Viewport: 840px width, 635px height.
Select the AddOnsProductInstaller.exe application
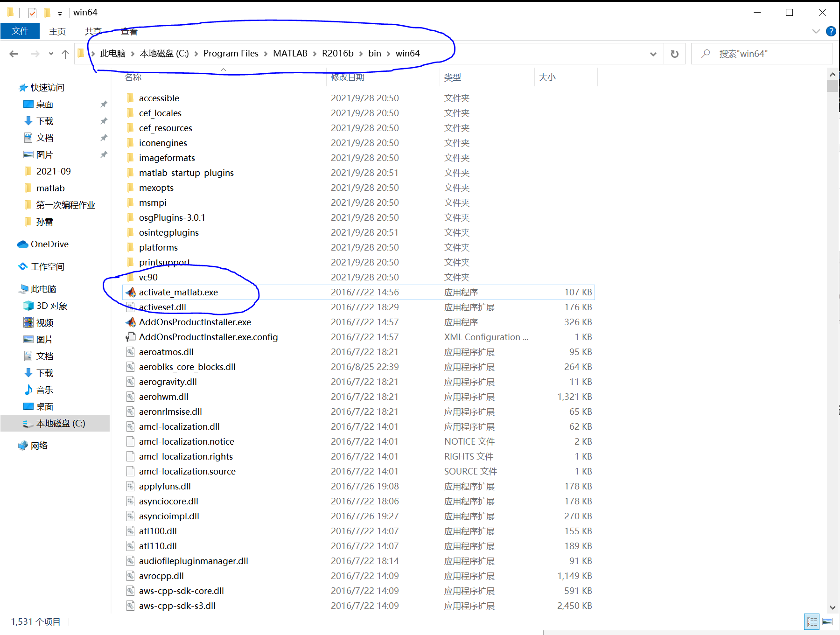pos(195,322)
